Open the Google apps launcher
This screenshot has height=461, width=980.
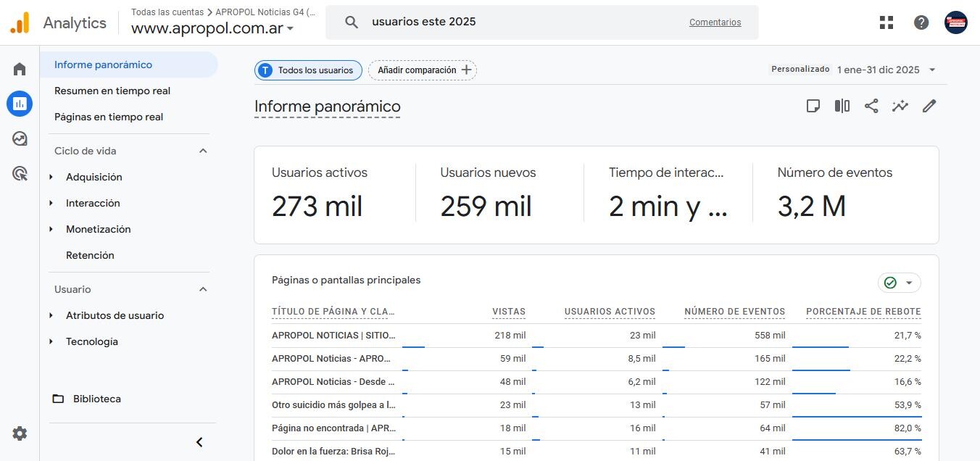tap(886, 22)
